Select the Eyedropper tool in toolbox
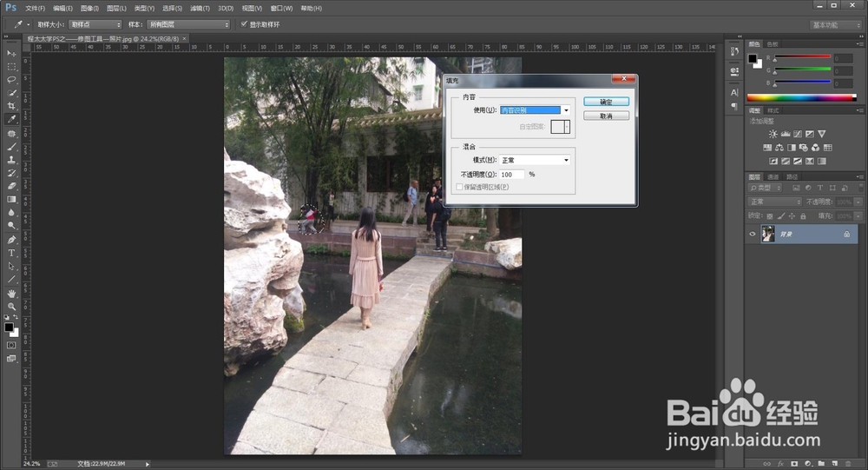 pyautogui.click(x=11, y=119)
